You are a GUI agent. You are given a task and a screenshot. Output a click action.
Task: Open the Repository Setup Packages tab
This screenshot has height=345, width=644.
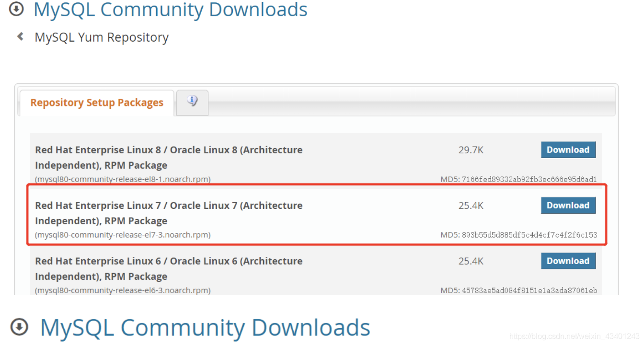coord(97,103)
